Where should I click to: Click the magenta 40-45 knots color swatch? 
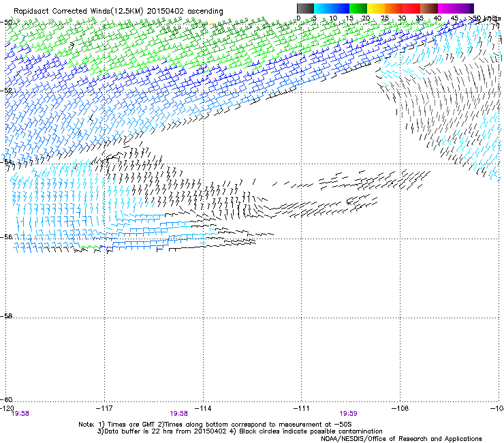point(446,8)
